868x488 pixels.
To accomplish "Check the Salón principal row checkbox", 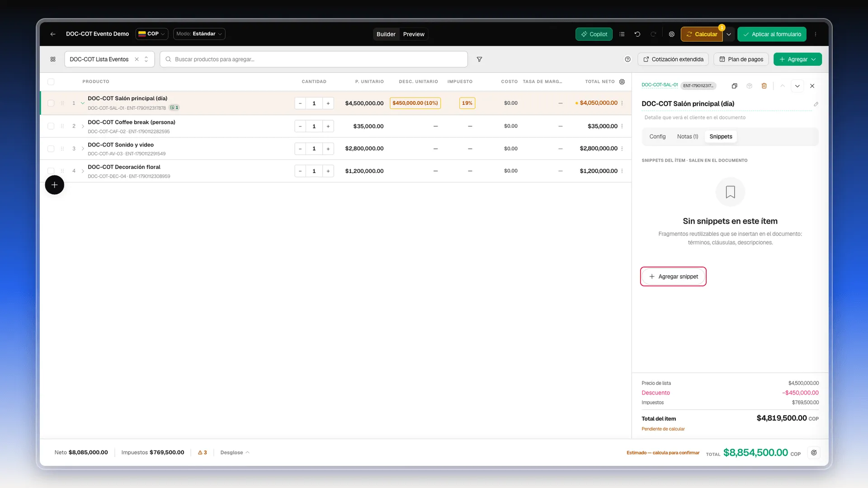I will (x=51, y=103).
